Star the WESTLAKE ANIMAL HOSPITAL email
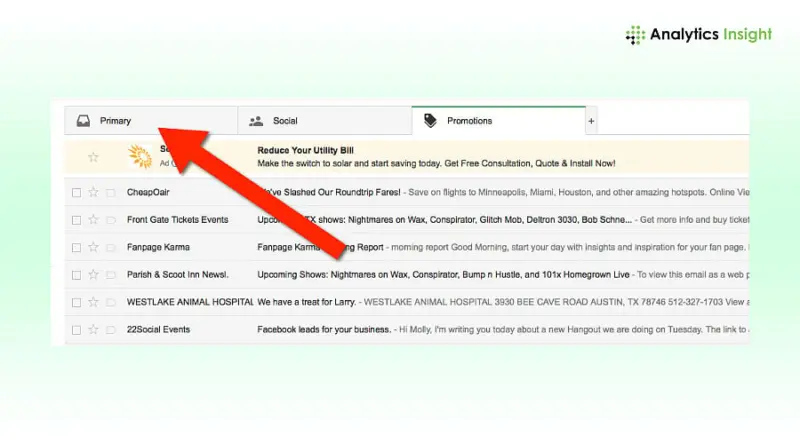 tap(93, 301)
